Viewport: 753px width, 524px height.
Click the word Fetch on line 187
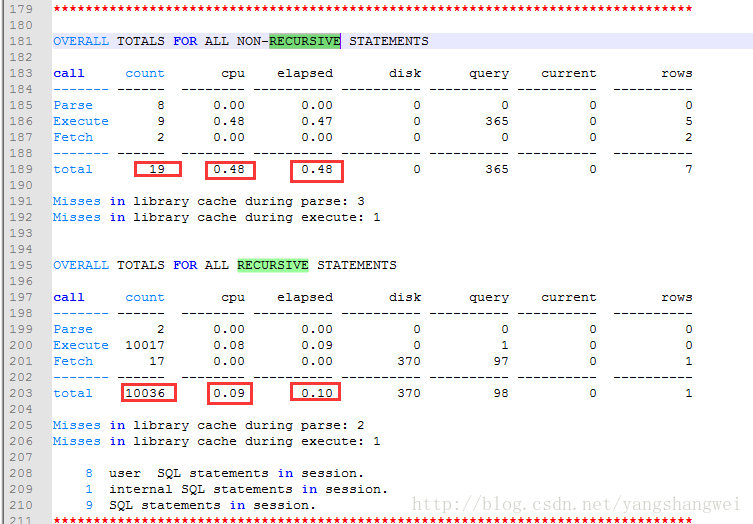tap(73, 137)
